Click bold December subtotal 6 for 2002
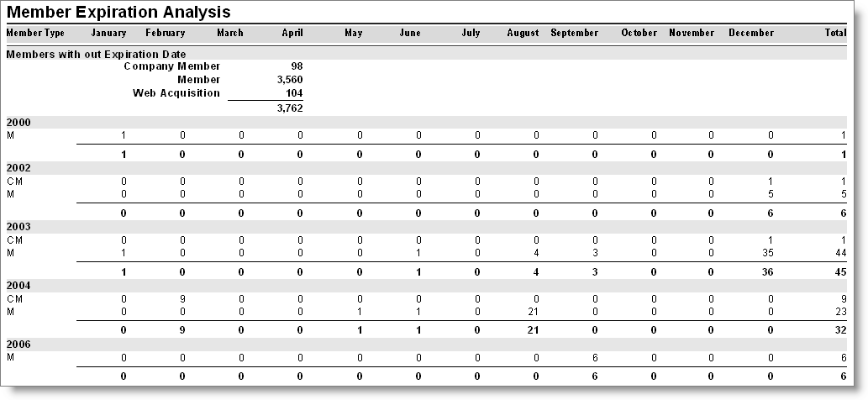868x400 pixels. coord(771,213)
